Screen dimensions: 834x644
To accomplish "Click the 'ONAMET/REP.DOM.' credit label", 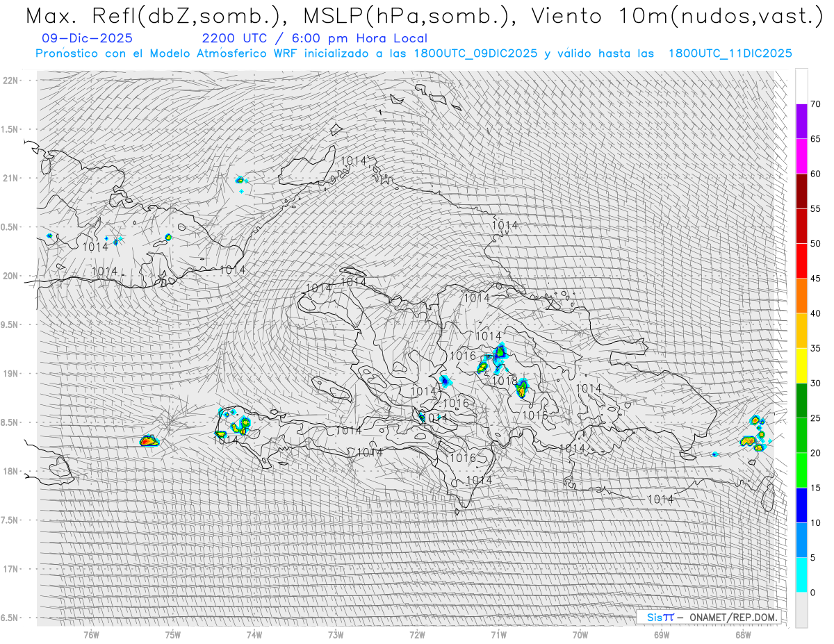I will tap(733, 617).
